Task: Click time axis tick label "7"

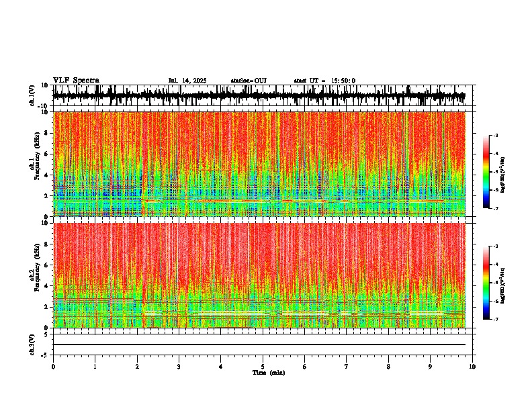Action: [347, 367]
